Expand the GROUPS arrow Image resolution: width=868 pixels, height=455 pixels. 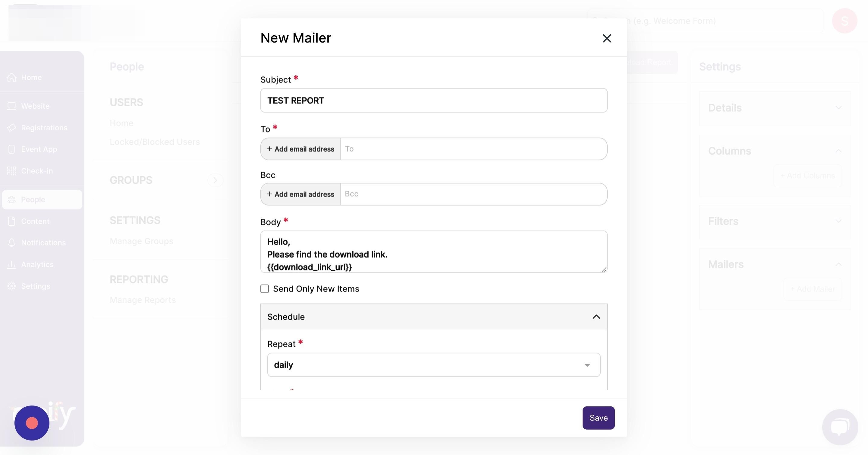(215, 180)
